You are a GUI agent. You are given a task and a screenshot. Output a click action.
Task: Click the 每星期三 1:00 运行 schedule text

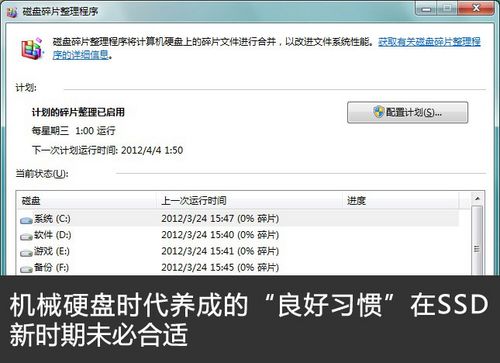click(x=73, y=131)
